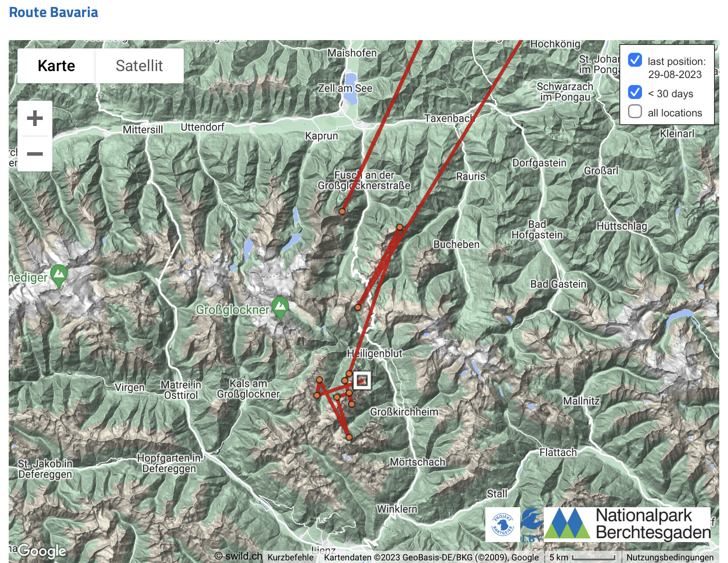Viewport: 728px width, 563px height.
Task: Select the orange track point near Fusch
Action: [x=342, y=212]
